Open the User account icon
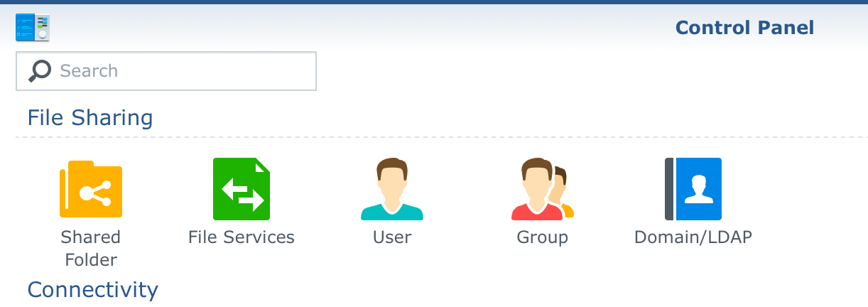This screenshot has height=307, width=868. pos(392,189)
